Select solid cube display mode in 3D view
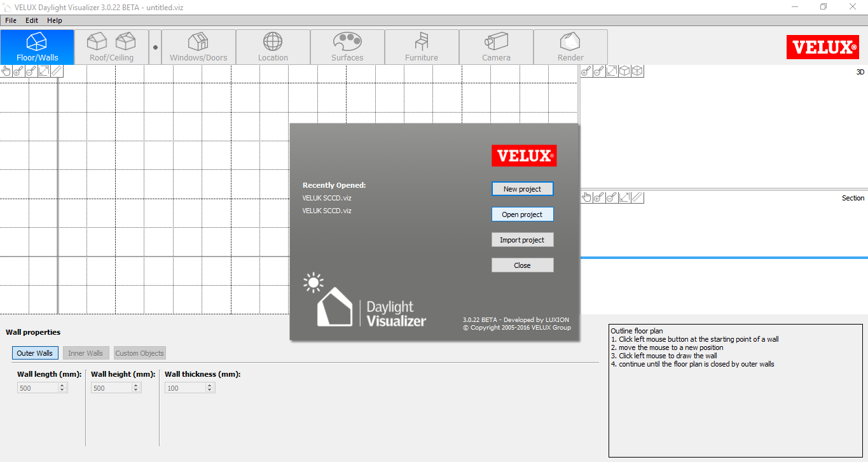 click(624, 71)
